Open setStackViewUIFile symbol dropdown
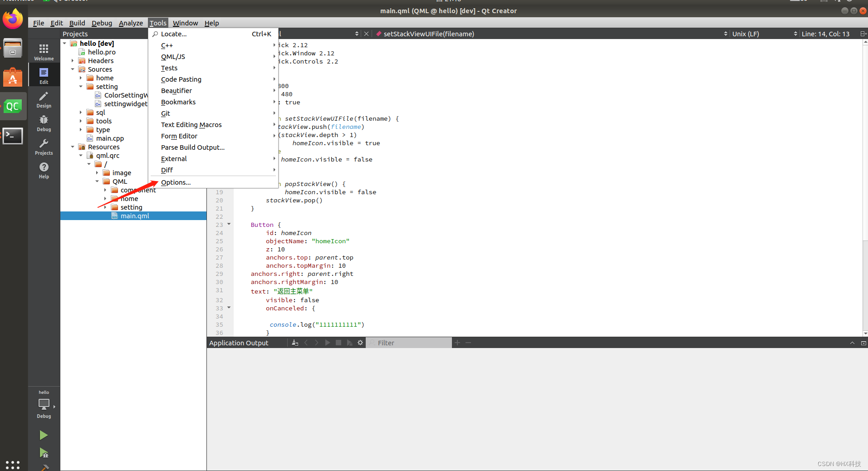This screenshot has width=868, height=471. [551, 34]
